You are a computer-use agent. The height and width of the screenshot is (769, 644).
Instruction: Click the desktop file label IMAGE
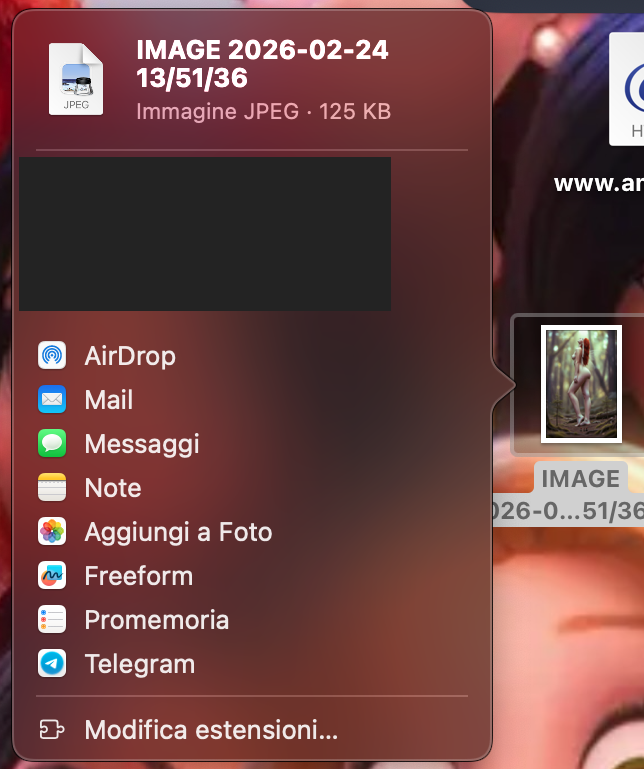coord(580,478)
